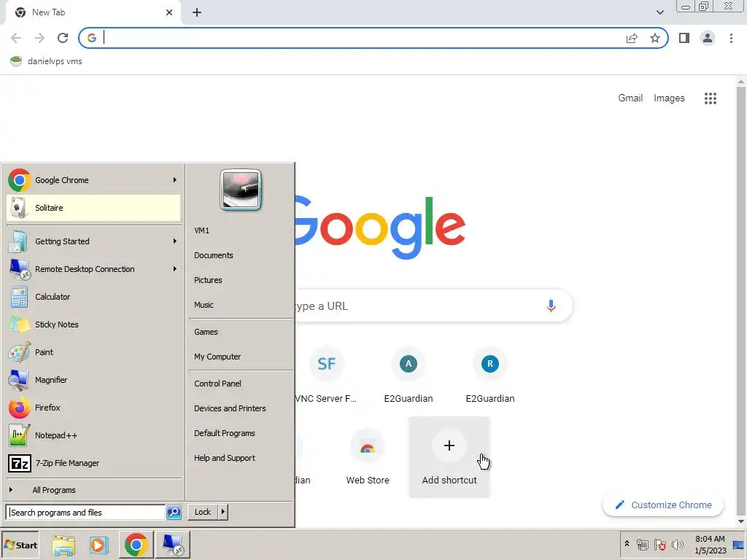Click the network tray icon
The height and width of the screenshot is (560, 747).
click(643, 544)
